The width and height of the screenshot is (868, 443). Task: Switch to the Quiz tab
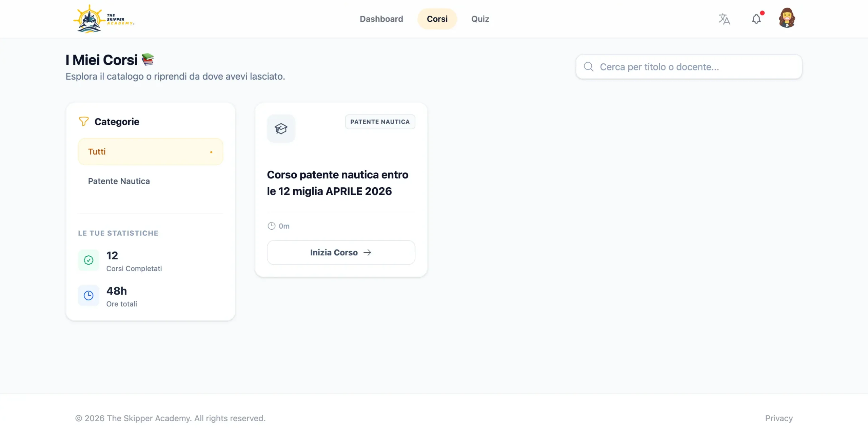tap(480, 19)
